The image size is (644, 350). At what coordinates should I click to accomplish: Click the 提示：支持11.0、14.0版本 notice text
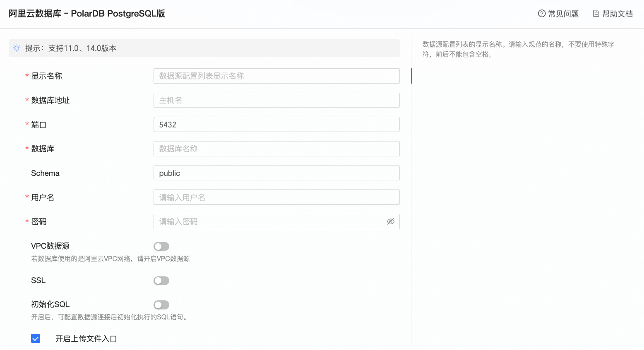point(71,48)
